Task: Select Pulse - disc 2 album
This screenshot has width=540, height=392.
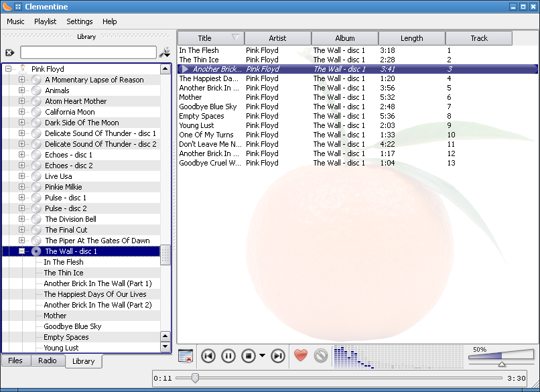Action: (66, 208)
